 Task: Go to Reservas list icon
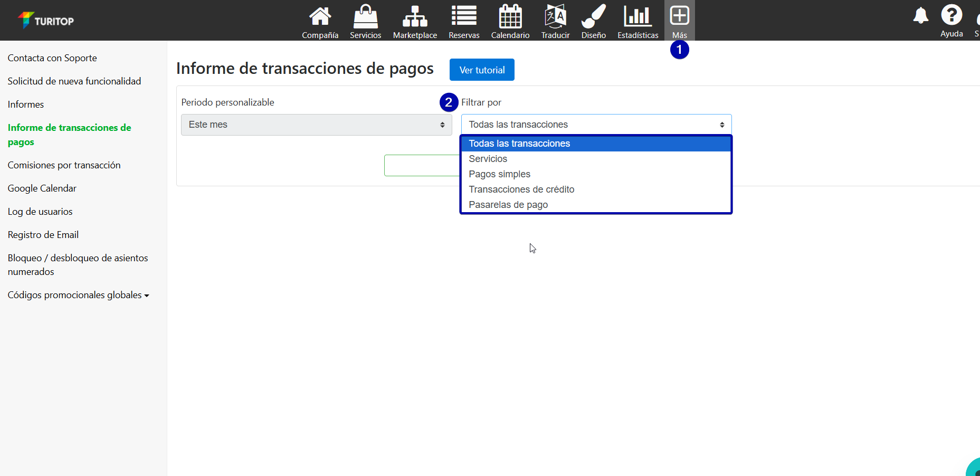[464, 16]
